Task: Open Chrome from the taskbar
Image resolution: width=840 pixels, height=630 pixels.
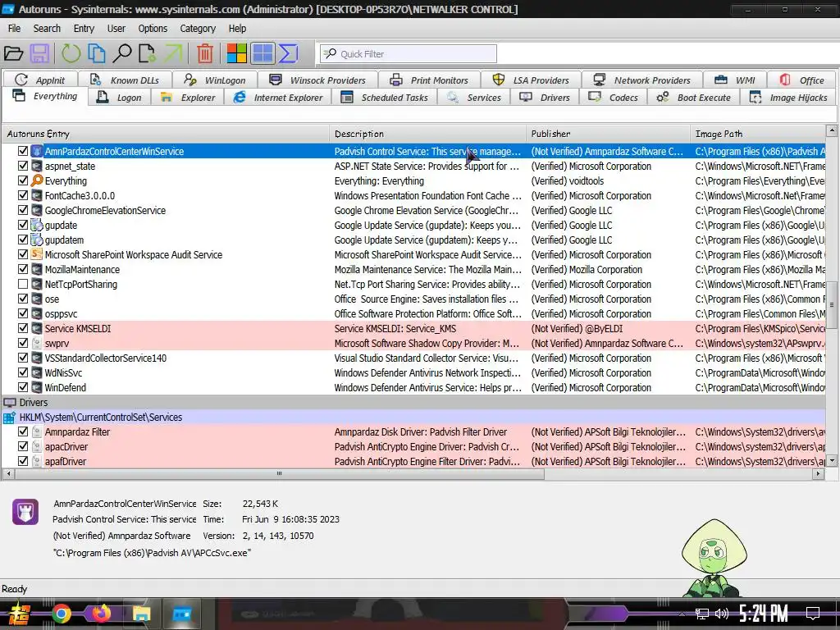Action: [x=61, y=614]
